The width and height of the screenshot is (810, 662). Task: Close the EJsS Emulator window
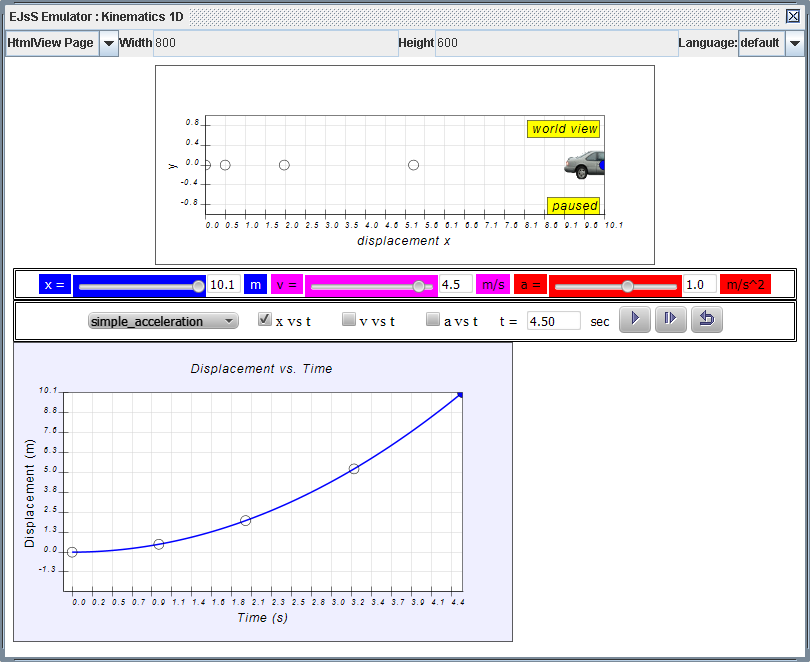pyautogui.click(x=793, y=16)
